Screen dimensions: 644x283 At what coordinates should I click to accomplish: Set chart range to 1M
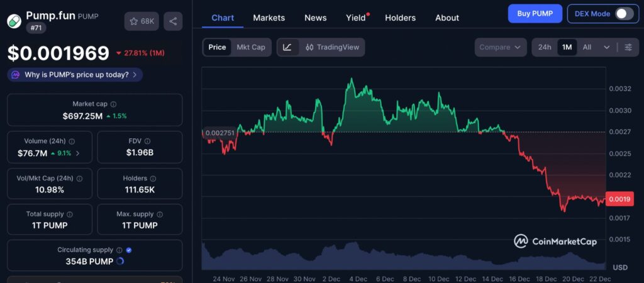(x=567, y=47)
